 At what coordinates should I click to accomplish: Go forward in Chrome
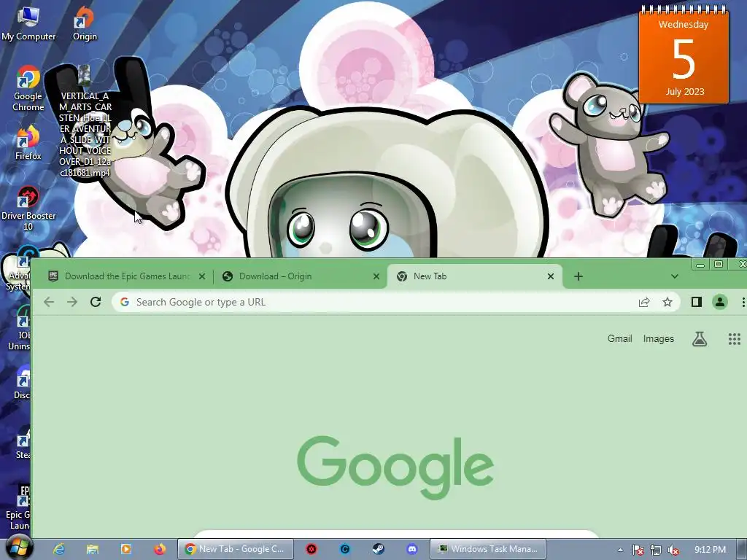pyautogui.click(x=72, y=302)
